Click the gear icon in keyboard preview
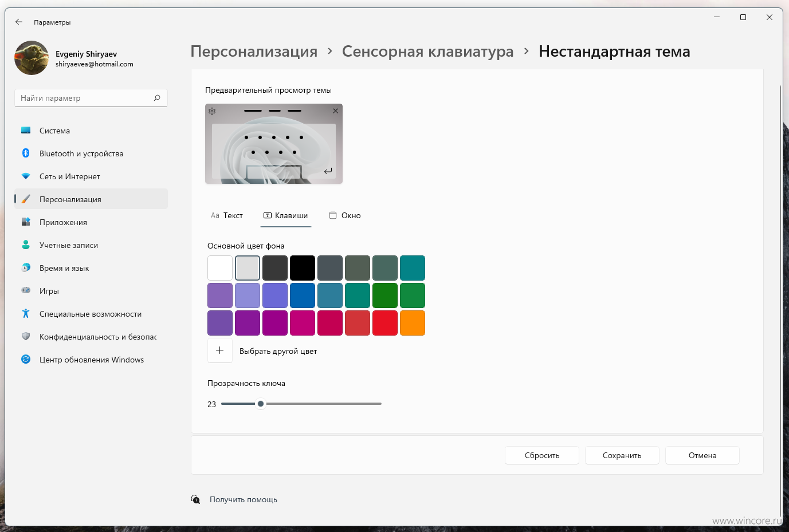This screenshot has width=789, height=532. 212,111
